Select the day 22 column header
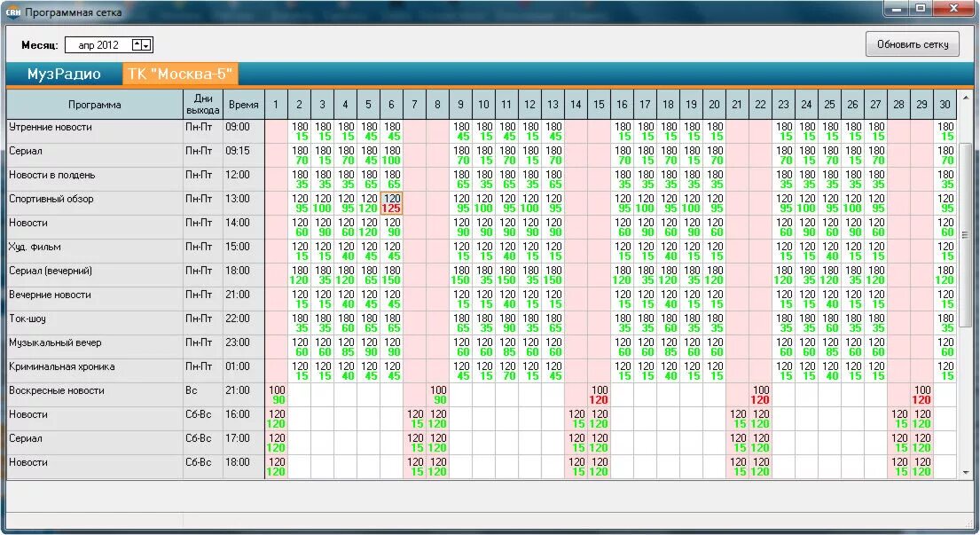 [760, 105]
